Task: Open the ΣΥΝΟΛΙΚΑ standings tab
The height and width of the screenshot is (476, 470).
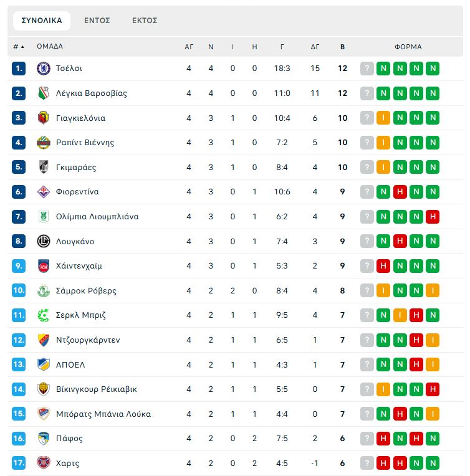Action: [42, 21]
